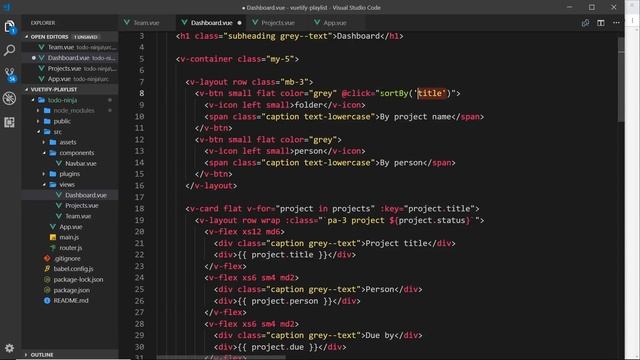Open the Explorer view in activity bar
This screenshot has height=360, width=640.
point(9,27)
